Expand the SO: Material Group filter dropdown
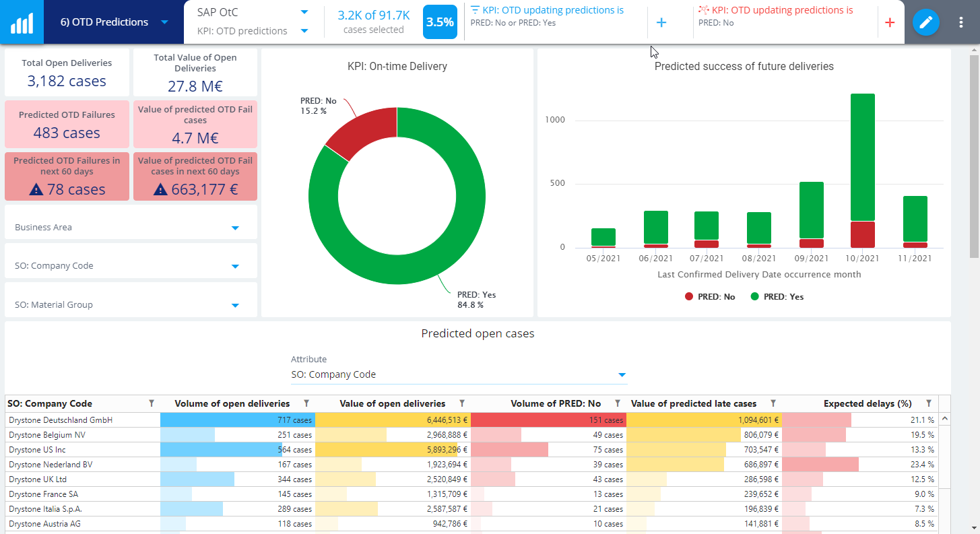This screenshot has width=980, height=534. point(235,305)
